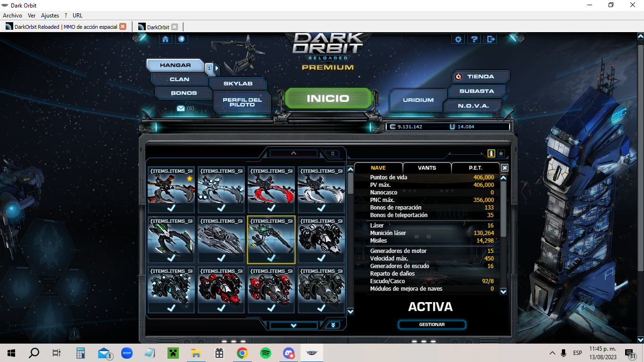Open the Ajustes menu

click(x=50, y=16)
